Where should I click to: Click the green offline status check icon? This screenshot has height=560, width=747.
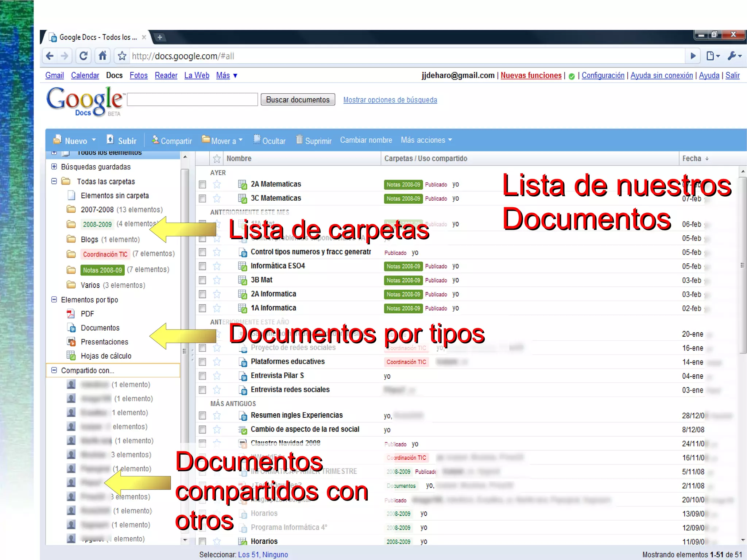point(572,76)
